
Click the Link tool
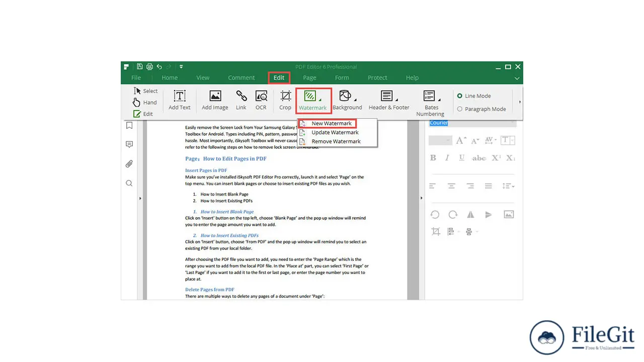tap(241, 100)
